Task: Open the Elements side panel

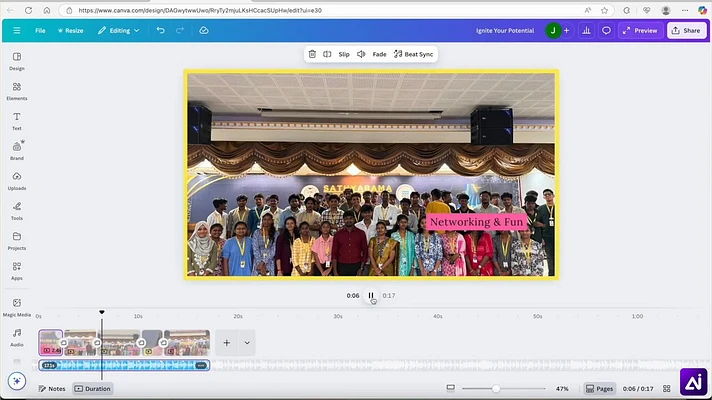Action: (17, 91)
